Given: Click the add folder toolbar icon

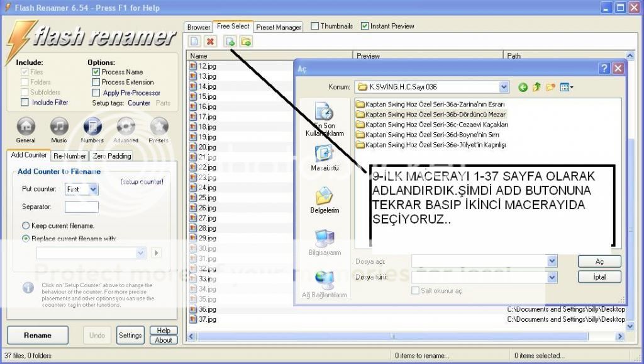Looking at the screenshot, I should click(246, 42).
